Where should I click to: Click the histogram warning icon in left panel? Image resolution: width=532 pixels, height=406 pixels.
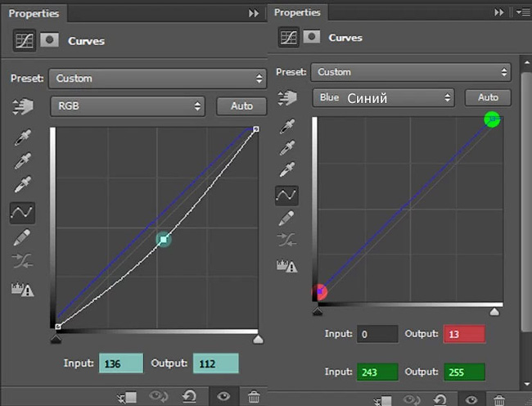coord(23,289)
